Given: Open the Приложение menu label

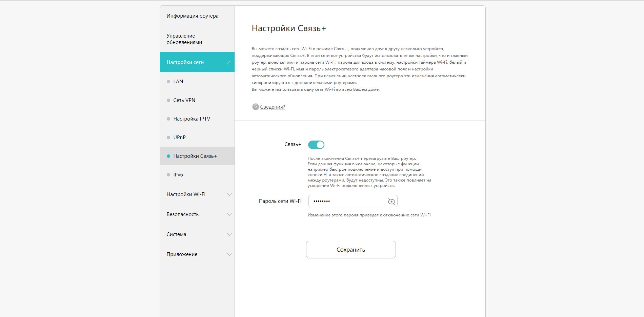Looking at the screenshot, I should (x=182, y=254).
